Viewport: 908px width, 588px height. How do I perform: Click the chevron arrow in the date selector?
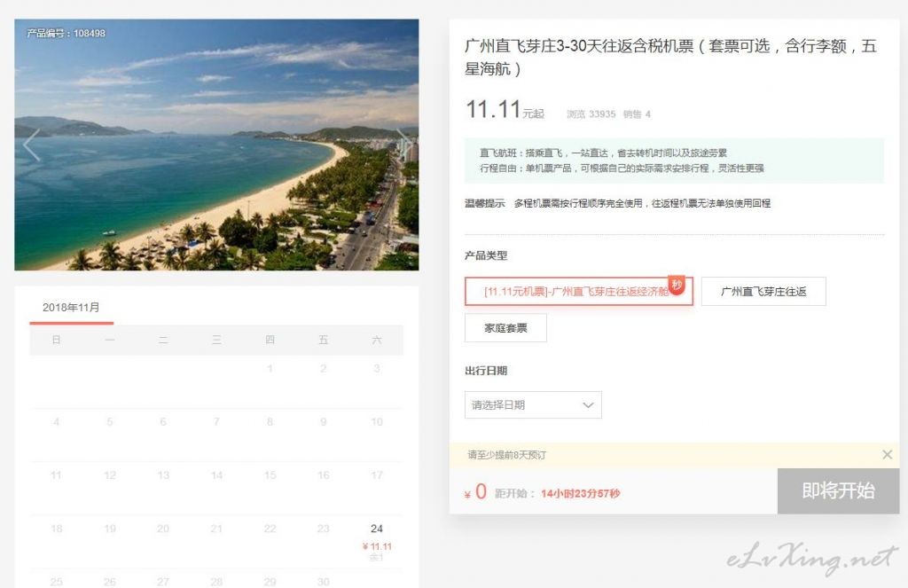(x=588, y=405)
